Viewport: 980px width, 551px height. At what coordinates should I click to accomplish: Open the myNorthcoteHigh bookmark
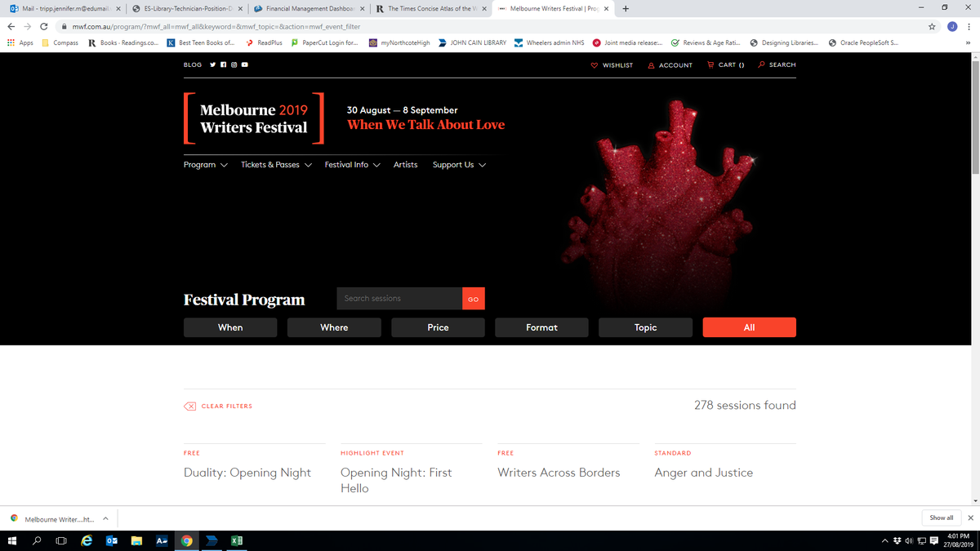399,42
